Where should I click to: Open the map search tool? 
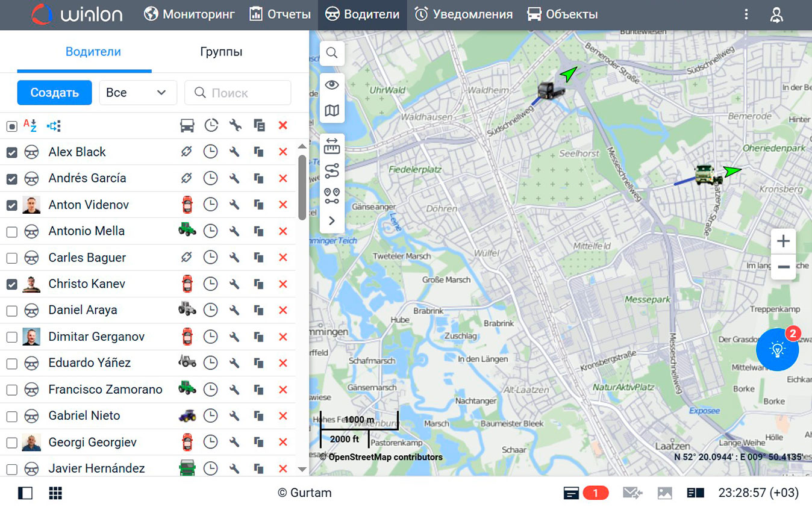coord(332,53)
